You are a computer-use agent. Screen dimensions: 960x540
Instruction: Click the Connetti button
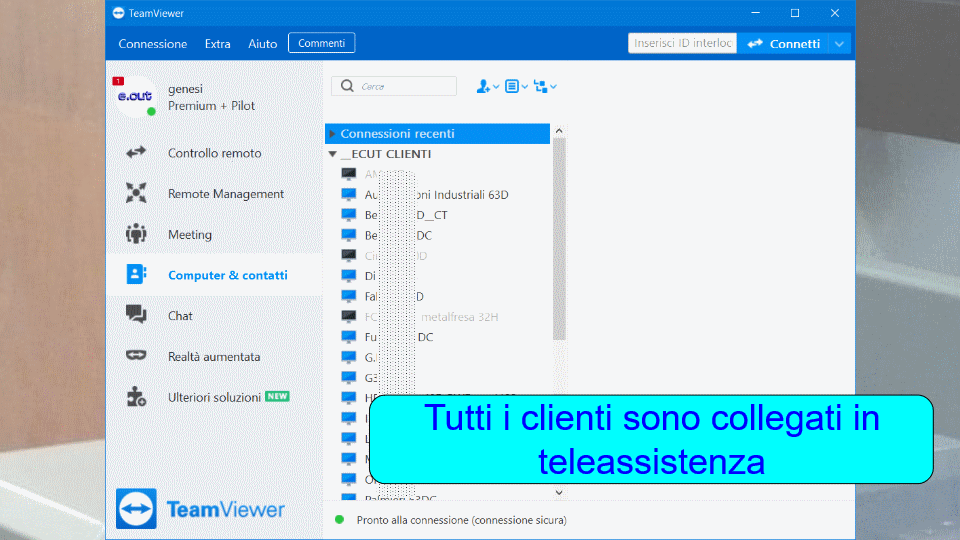point(783,43)
